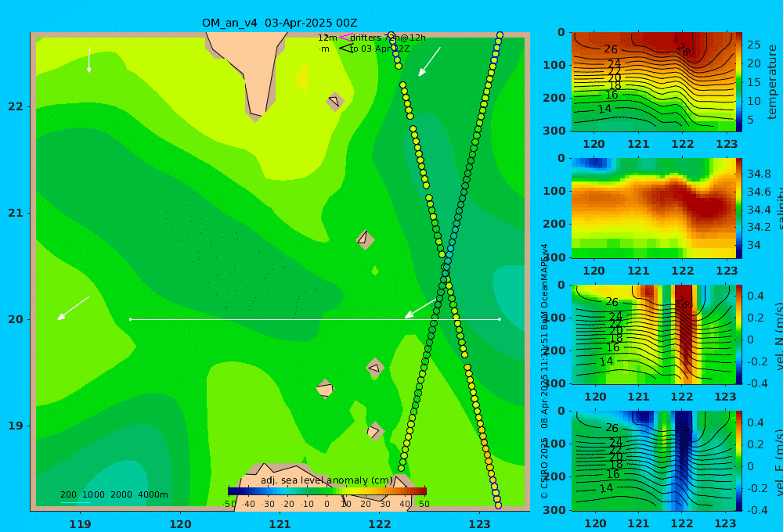Click longitude label '123' under the main map

pos(480,524)
